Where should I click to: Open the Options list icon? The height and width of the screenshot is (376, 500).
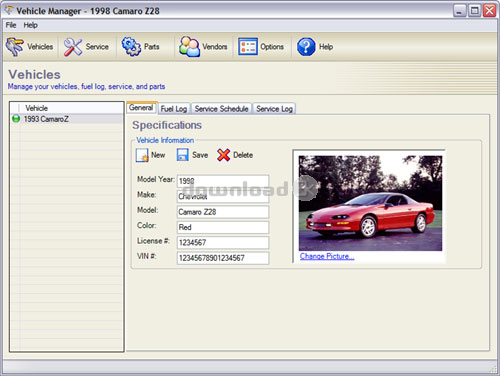coord(248,47)
